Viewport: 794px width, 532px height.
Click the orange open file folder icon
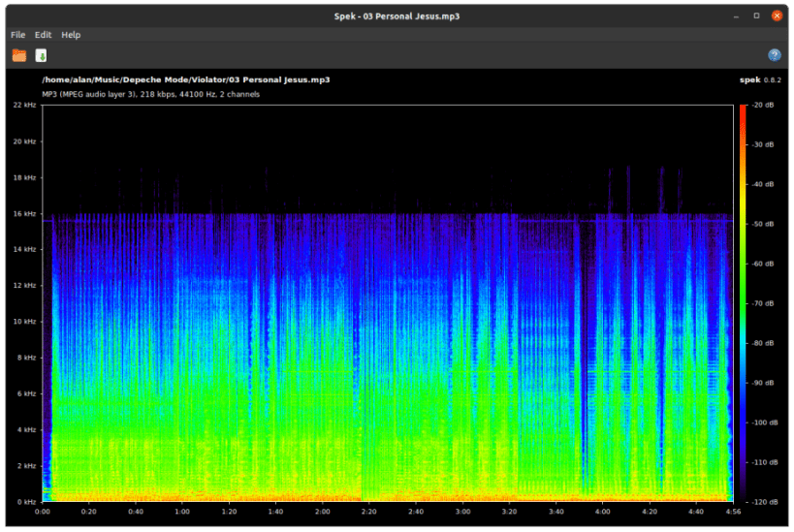point(19,55)
